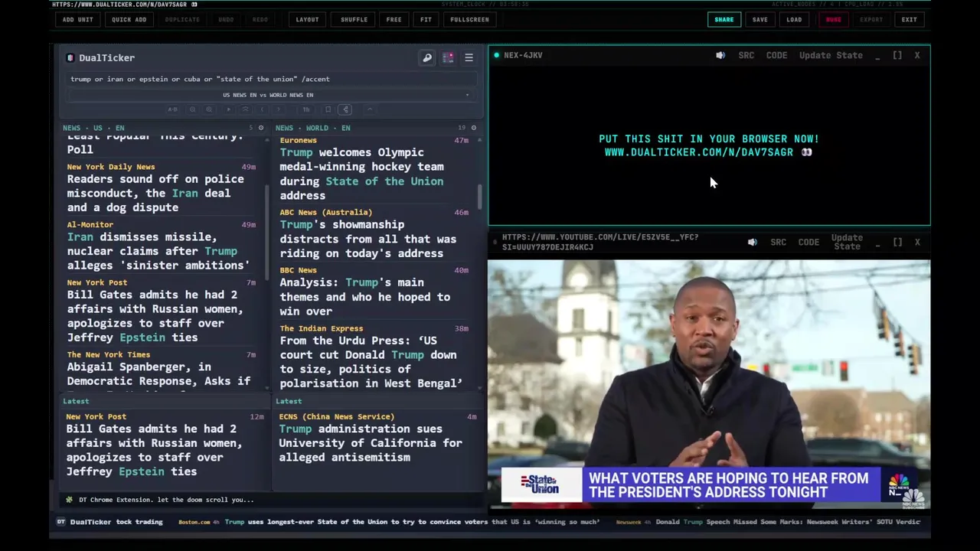
Task: Open settings gear for NEWS US EN column
Action: (x=261, y=128)
